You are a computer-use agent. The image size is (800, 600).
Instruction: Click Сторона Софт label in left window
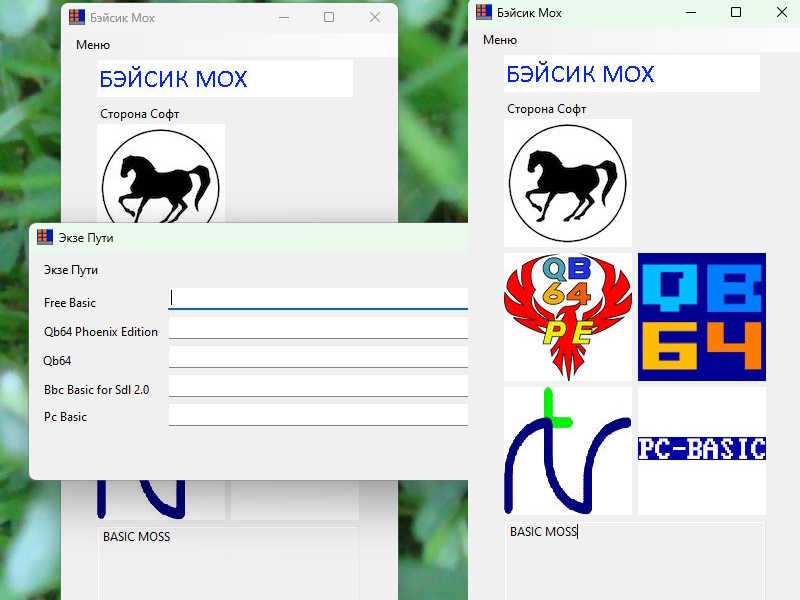click(139, 114)
